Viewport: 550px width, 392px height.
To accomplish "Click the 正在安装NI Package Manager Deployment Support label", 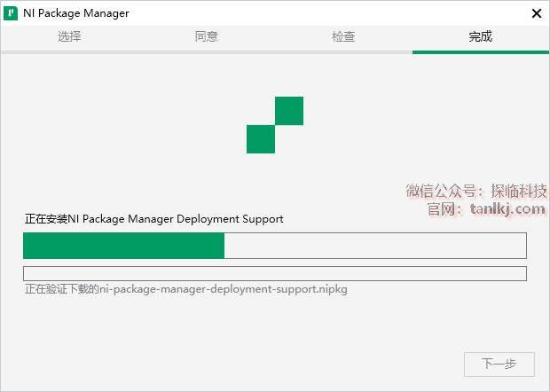I will tap(154, 219).
